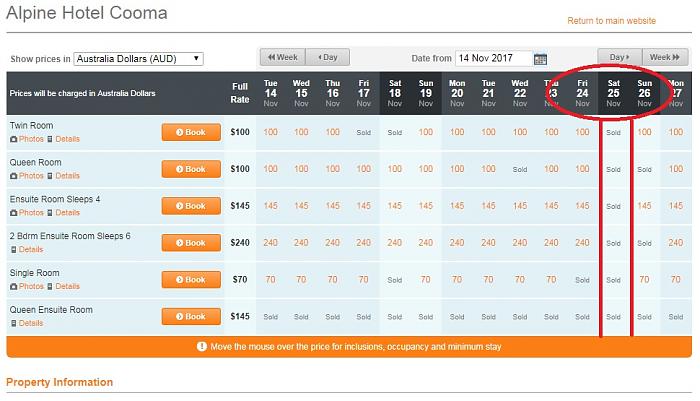Select Queen Room price for Fri 17 Nov
Image resolution: width=700 pixels, height=401 pixels.
pos(363,169)
